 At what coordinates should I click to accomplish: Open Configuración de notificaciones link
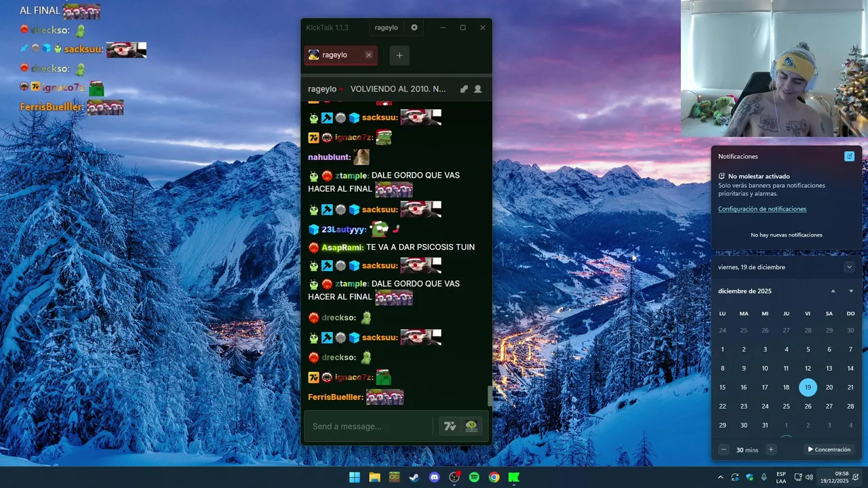point(762,209)
